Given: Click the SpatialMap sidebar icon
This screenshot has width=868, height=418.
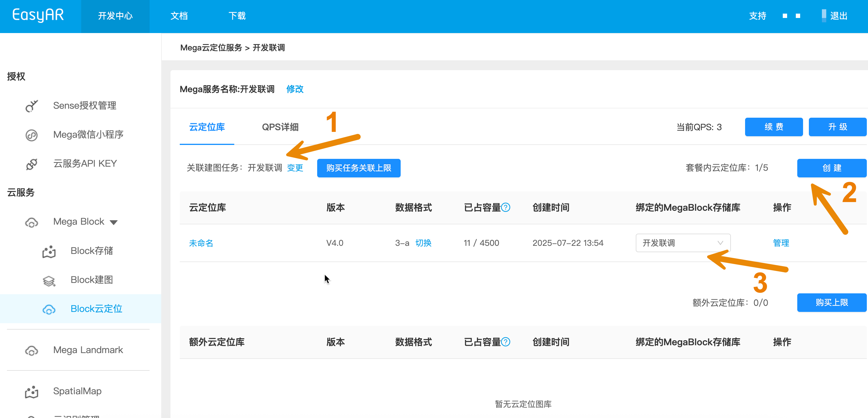Looking at the screenshot, I should [32, 392].
